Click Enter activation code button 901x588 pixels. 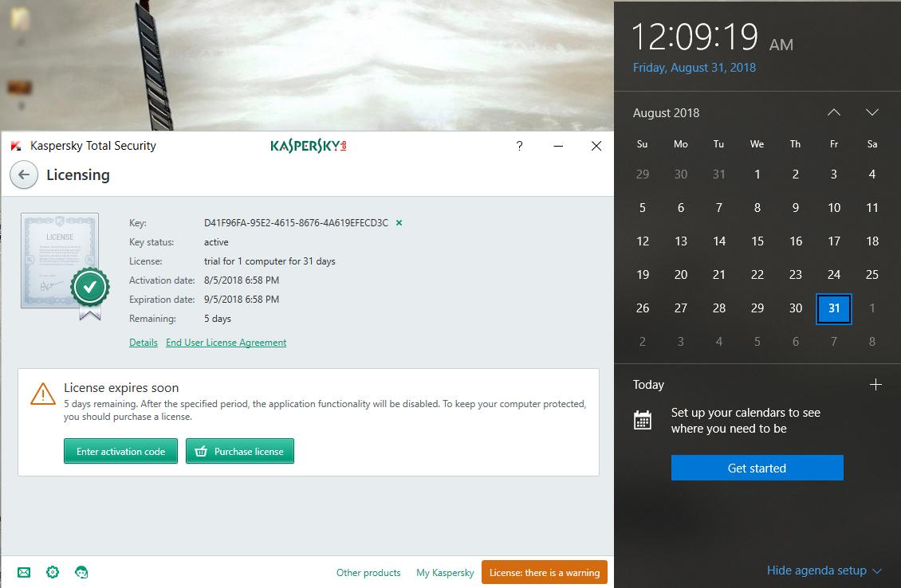[120, 451]
